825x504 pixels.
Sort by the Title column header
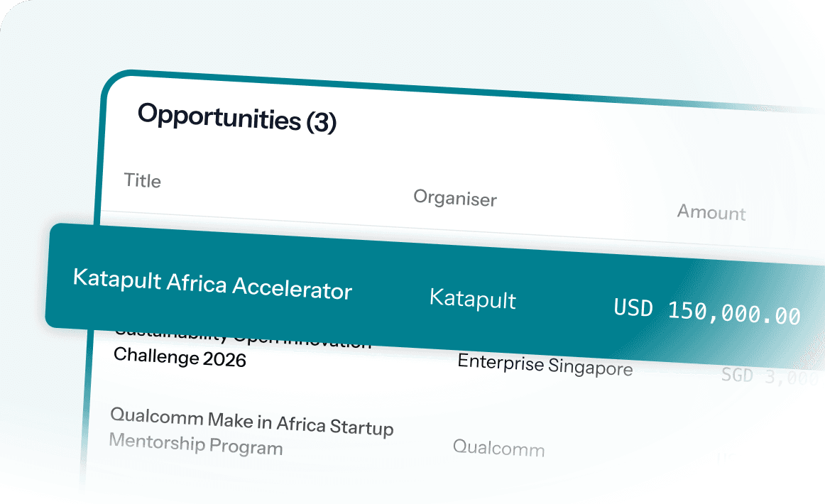[x=143, y=180]
